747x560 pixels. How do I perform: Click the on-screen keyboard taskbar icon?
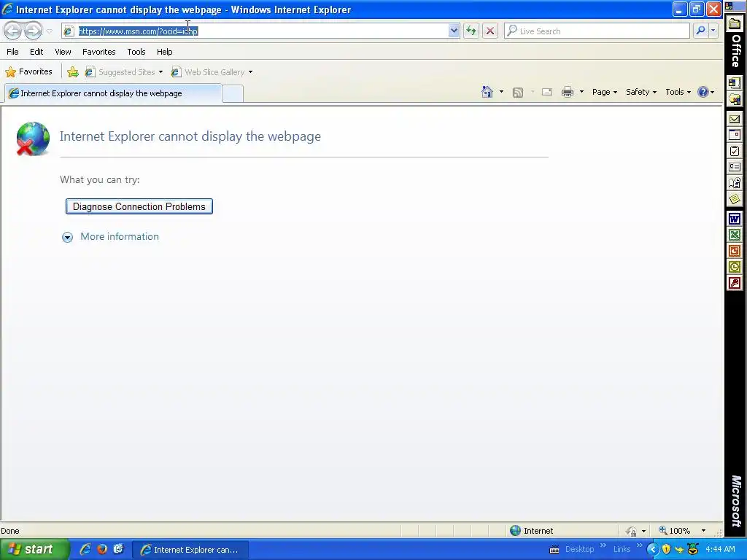[x=554, y=550]
